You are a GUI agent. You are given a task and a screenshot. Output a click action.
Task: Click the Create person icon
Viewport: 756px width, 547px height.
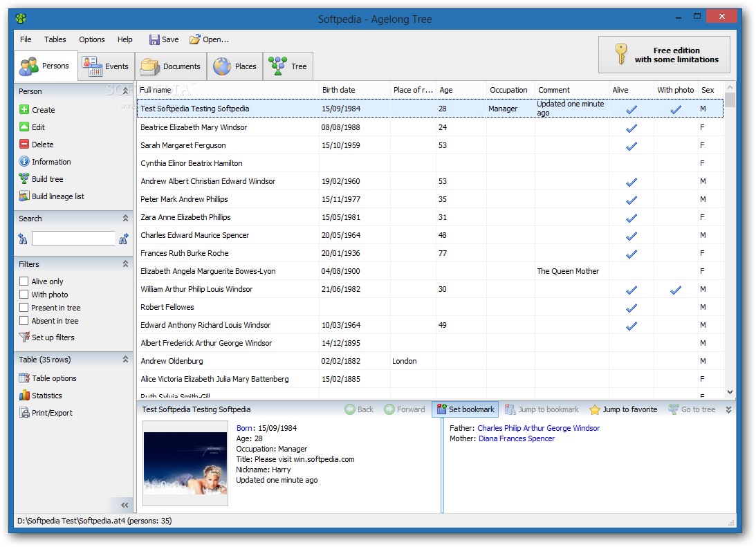click(24, 109)
